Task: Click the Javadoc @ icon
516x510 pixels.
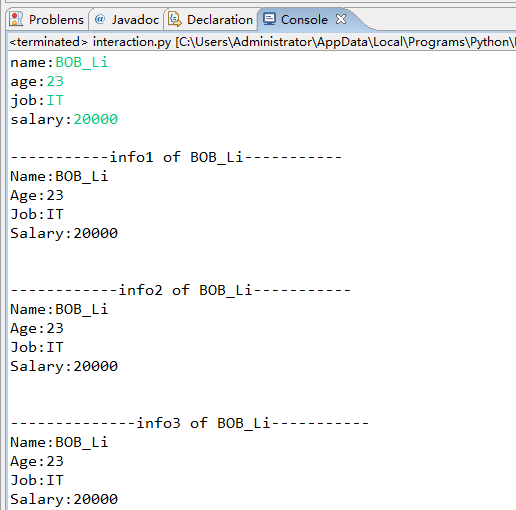Action: pos(100,19)
